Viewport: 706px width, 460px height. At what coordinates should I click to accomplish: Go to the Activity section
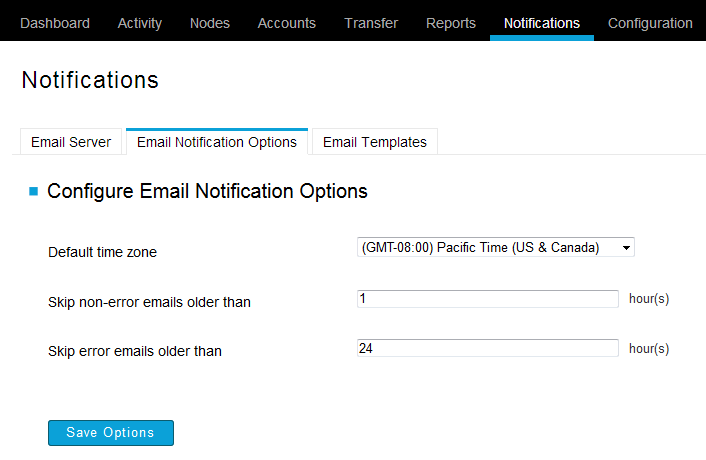140,23
